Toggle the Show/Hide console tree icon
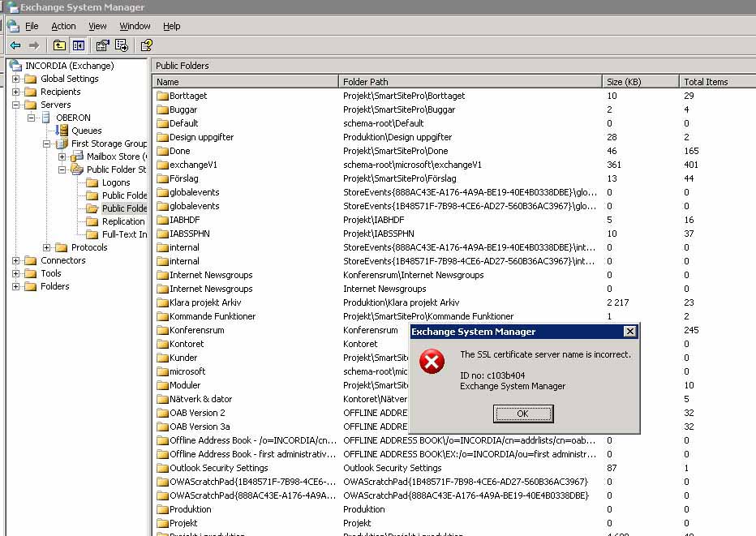This screenshot has width=756, height=536. point(78,45)
